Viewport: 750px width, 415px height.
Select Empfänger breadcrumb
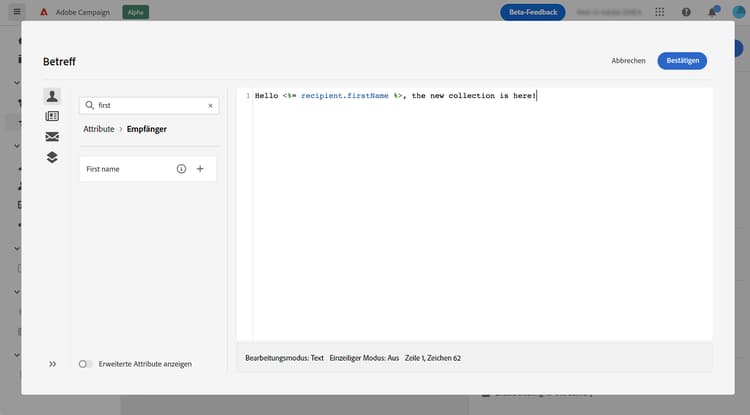point(147,129)
